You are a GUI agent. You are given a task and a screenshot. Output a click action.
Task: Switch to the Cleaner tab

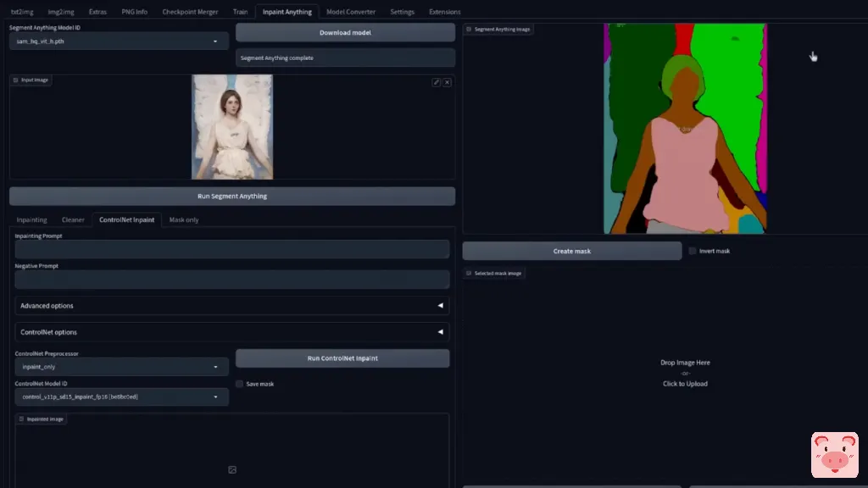[73, 219]
